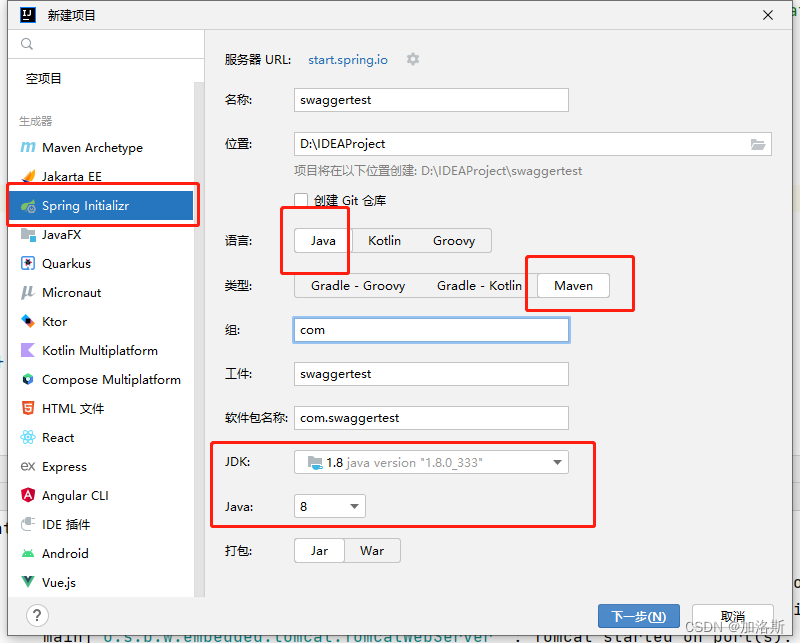The width and height of the screenshot is (800, 643).
Task: Select Quarkus generator entry
Action: click(x=101, y=264)
